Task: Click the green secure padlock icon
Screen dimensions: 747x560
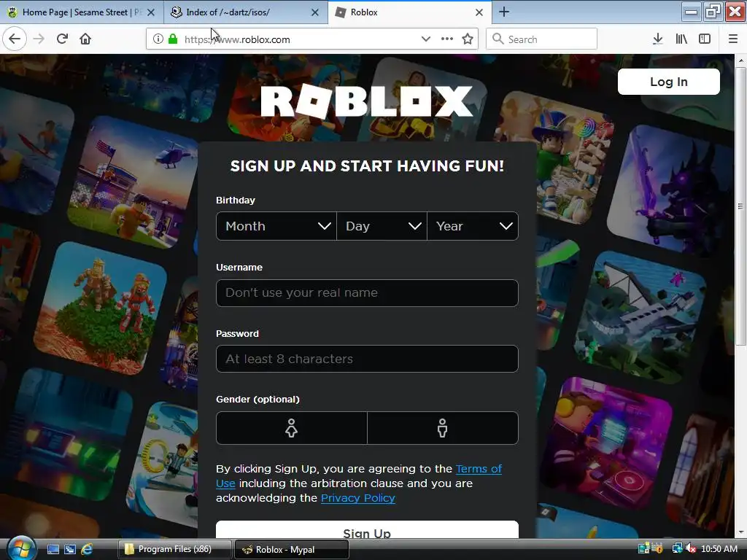Action: tap(173, 39)
